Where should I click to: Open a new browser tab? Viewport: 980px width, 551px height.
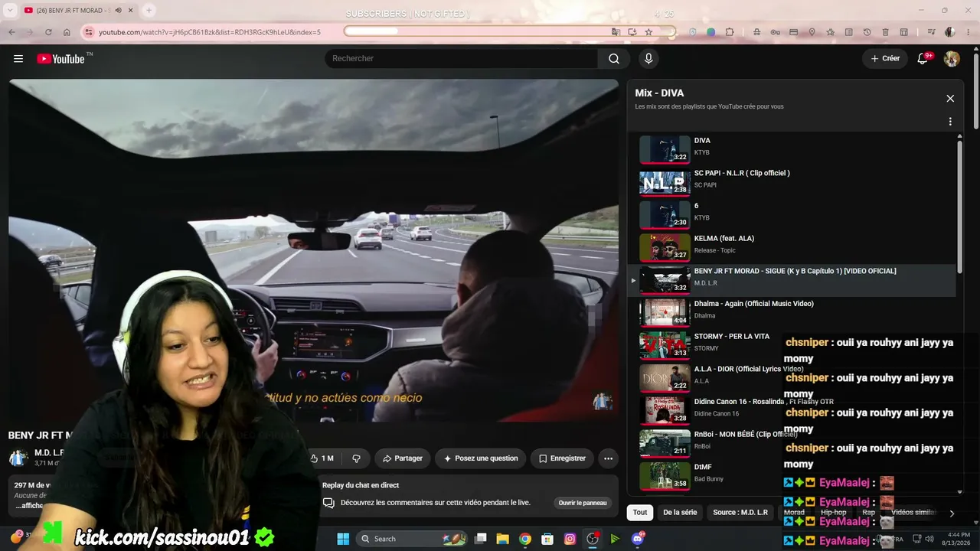[x=149, y=11]
